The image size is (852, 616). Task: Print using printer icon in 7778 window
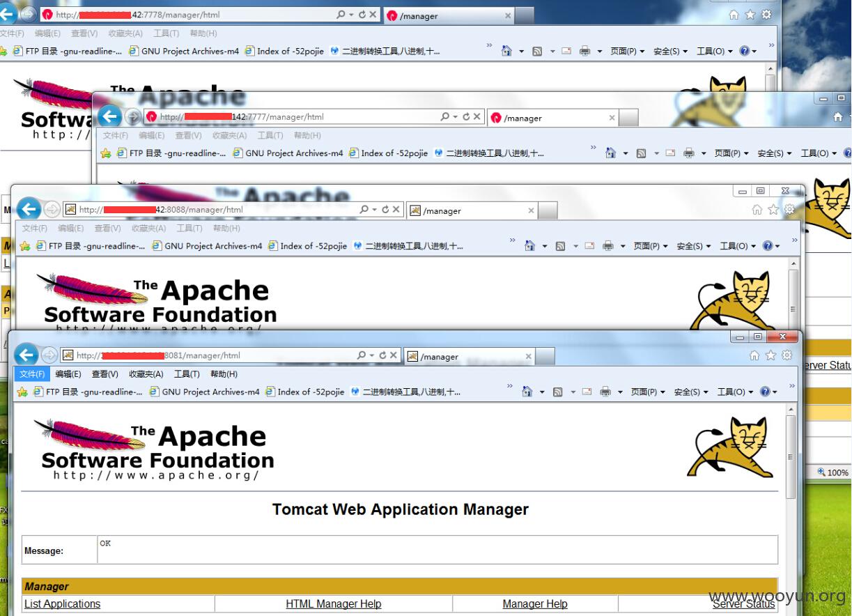point(585,51)
